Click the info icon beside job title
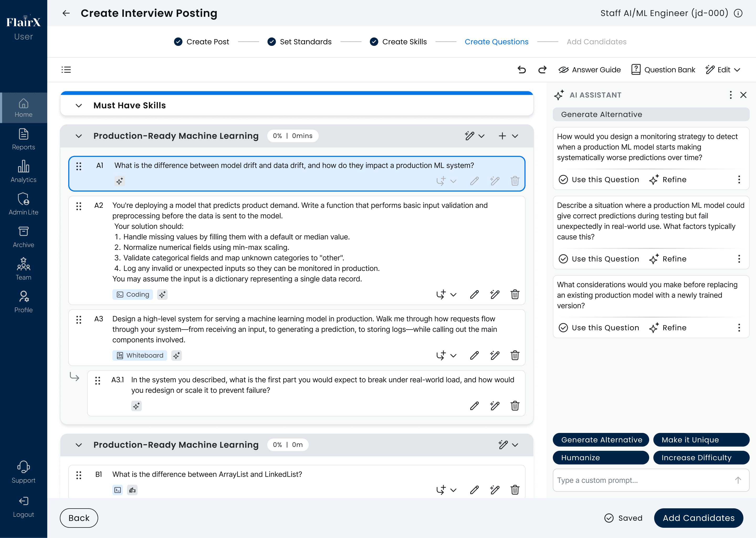Image resolution: width=756 pixels, height=538 pixels. (738, 13)
